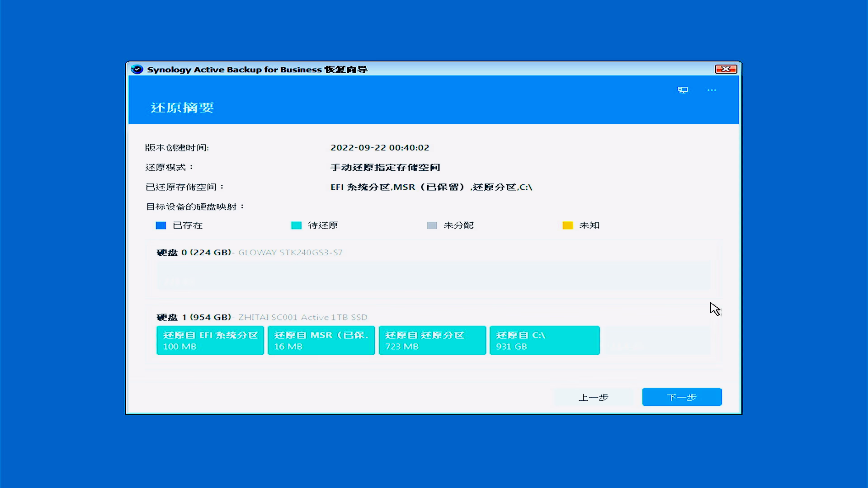
Task: Click the disk 0 empty partition bar
Action: click(433, 276)
